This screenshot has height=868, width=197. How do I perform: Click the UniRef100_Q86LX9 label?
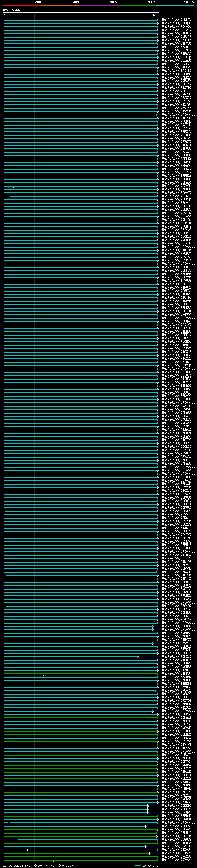click(x=176, y=826)
